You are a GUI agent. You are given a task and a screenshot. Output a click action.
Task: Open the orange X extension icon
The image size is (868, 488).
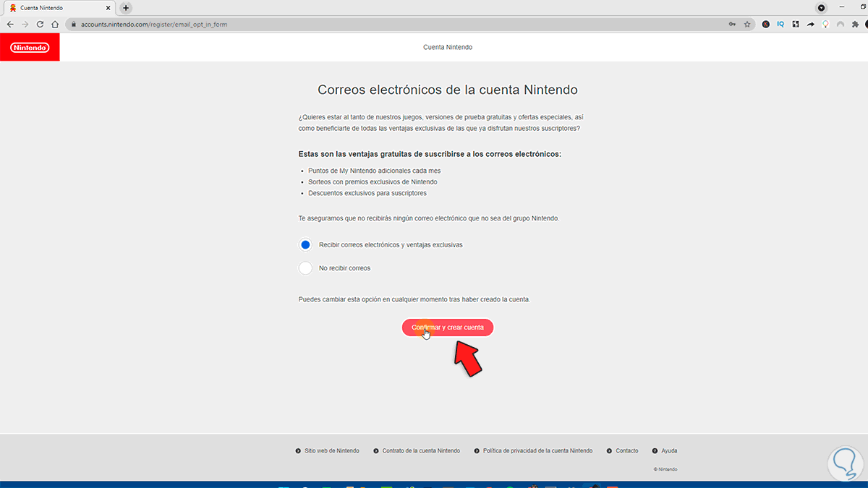click(x=766, y=24)
